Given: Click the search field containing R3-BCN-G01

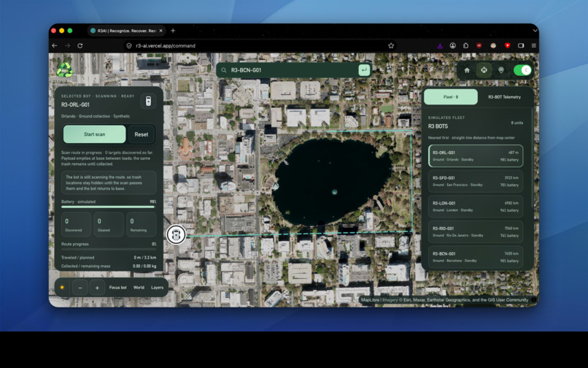Looking at the screenshot, I should pyautogui.click(x=293, y=70).
